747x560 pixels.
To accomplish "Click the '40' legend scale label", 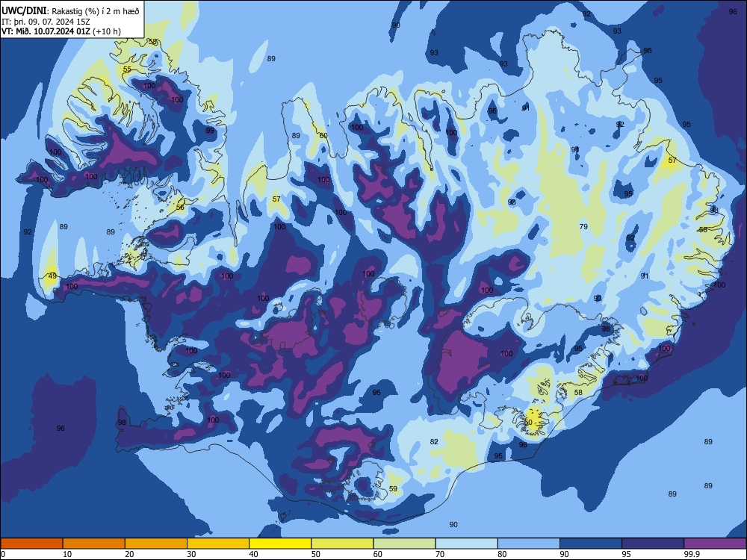I will (253, 554).
